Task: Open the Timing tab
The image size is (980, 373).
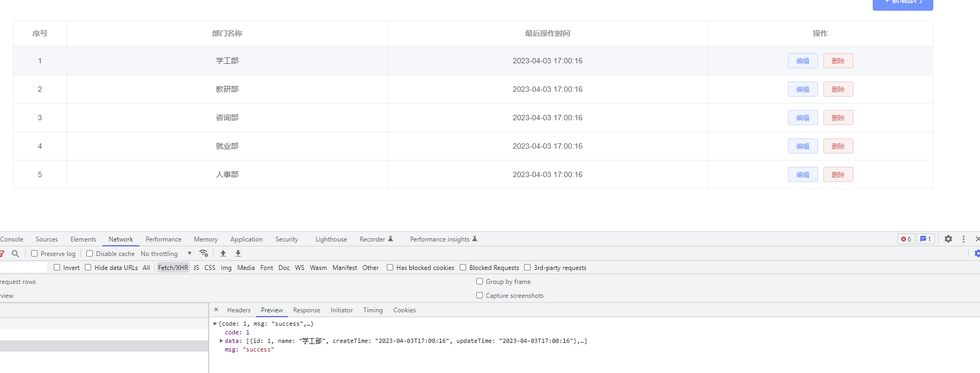Action: (373, 310)
